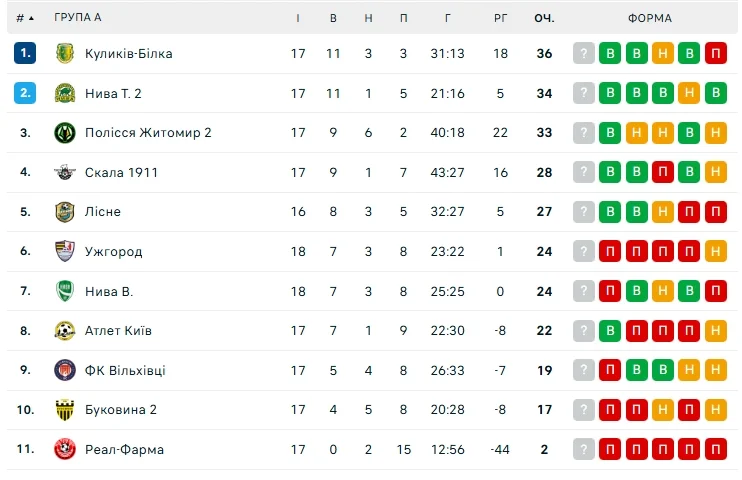Click the blue rank 1 position badge
Screen dimensions: 742x480
pyautogui.click(x=25, y=53)
